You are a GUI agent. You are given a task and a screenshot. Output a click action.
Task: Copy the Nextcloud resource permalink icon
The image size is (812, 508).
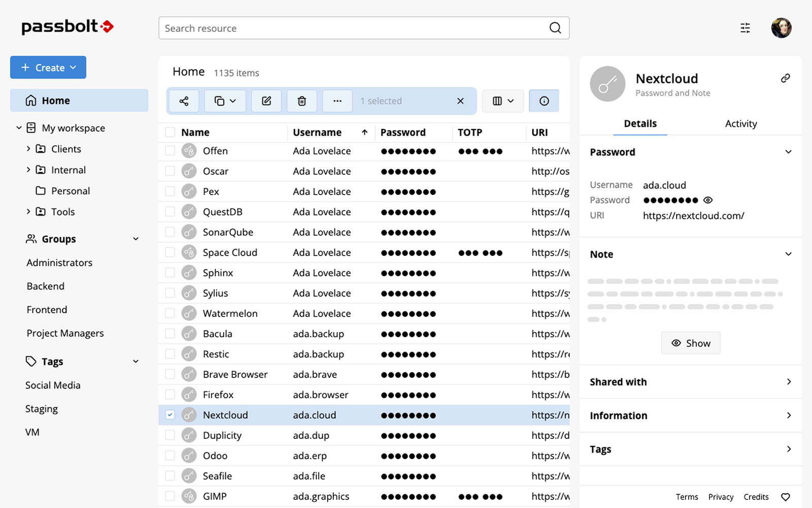785,78
